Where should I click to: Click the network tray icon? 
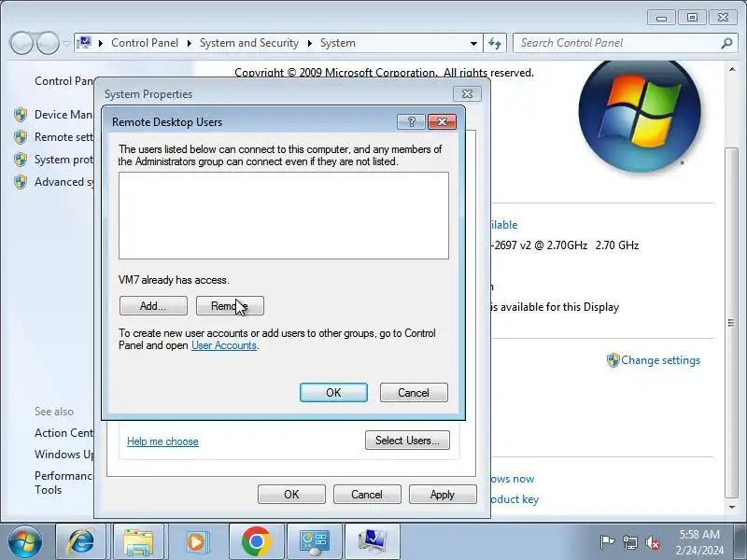(629, 542)
